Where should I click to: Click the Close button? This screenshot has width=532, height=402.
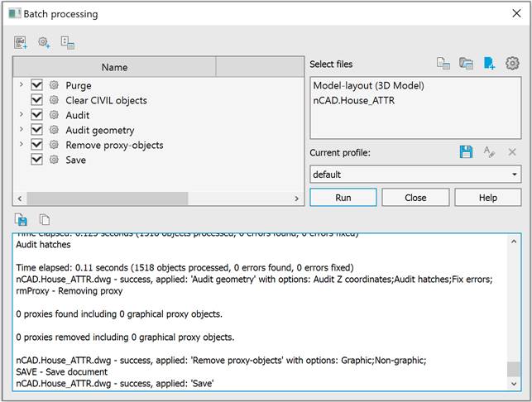tap(415, 198)
